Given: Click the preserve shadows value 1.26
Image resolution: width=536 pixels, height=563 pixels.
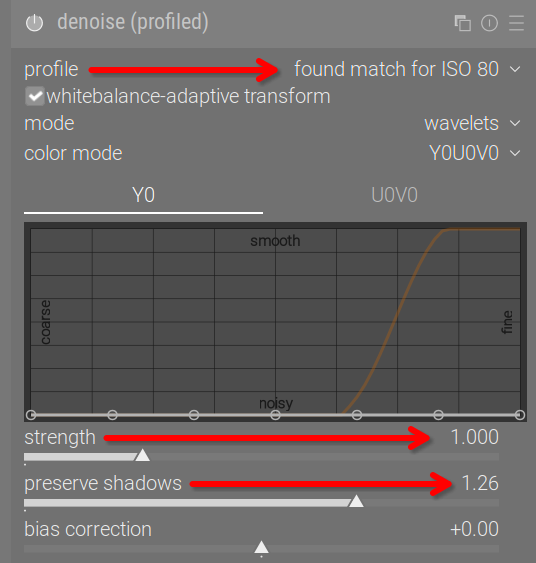Looking at the screenshot, I should pos(480,483).
